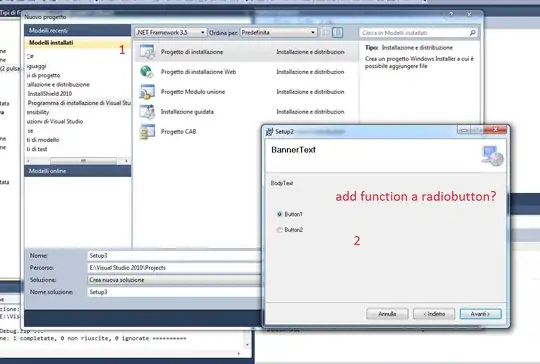This screenshot has width=540, height=364.
Task: Collapse the Modelli installati section
Action: (x=77, y=43)
